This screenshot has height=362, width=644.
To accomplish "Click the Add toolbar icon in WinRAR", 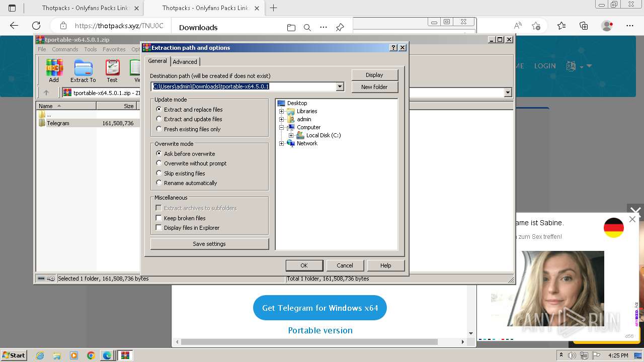I will 54,71.
